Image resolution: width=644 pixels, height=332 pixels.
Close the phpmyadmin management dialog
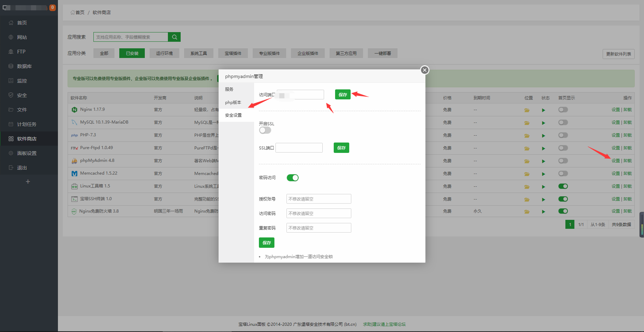425,70
